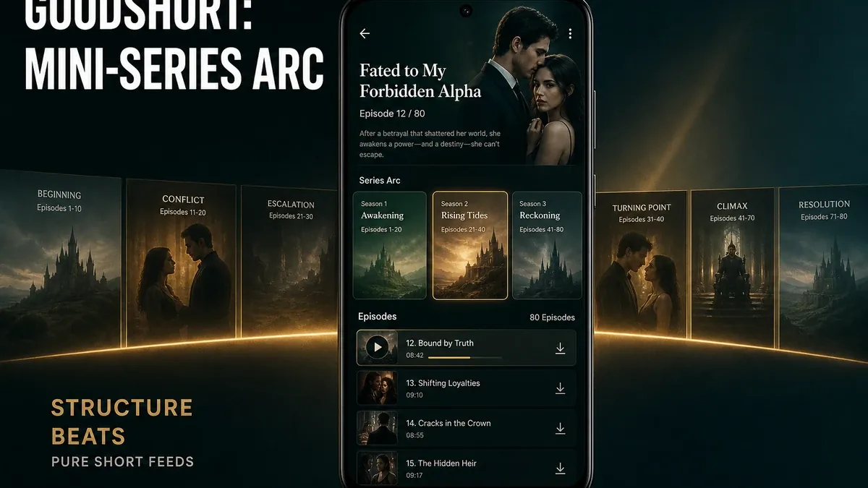Select the 14. Cracks in the Crown title
Screen dimensions: 868x488
448,423
